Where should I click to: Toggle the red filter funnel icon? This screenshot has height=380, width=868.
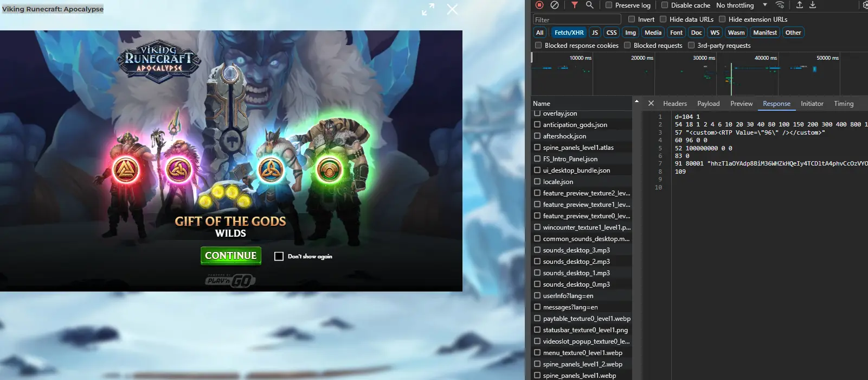tap(574, 5)
